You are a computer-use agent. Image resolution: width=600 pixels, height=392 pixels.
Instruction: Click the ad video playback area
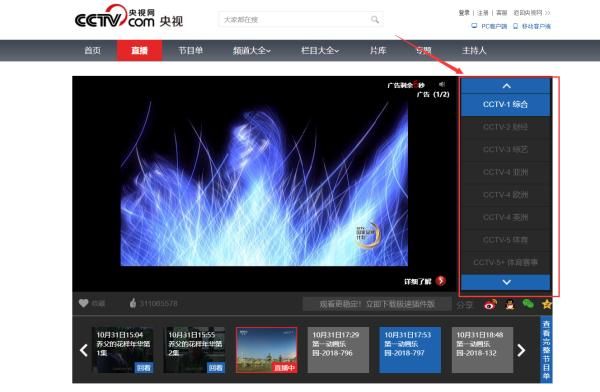pos(264,184)
